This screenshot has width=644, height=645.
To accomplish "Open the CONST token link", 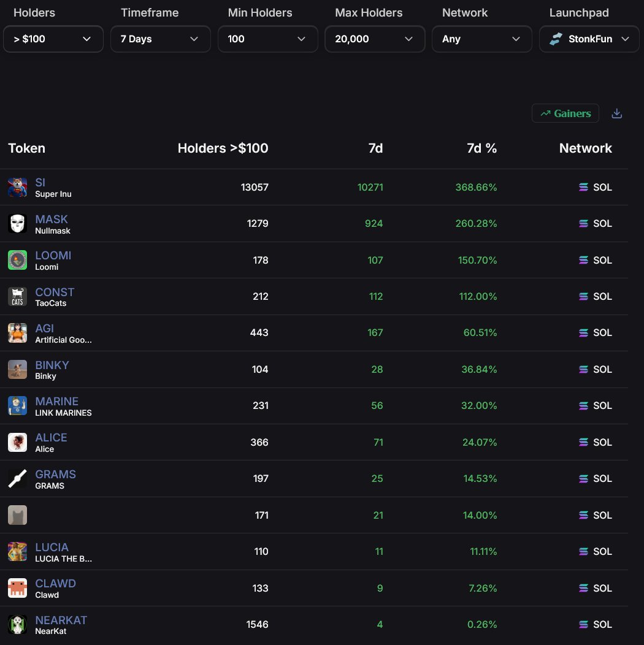I will pyautogui.click(x=55, y=292).
